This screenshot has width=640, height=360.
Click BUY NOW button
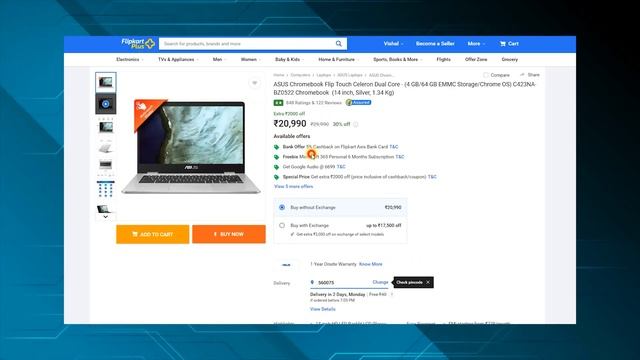[x=229, y=234]
